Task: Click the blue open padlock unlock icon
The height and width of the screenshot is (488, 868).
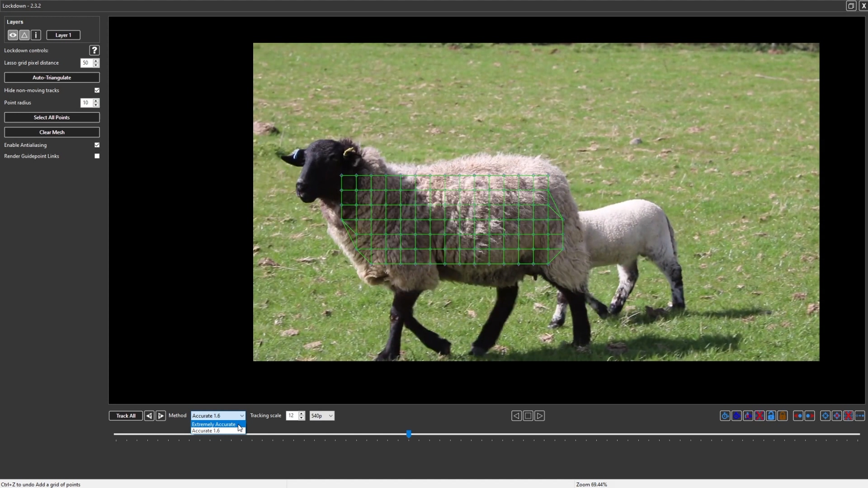Action: pyautogui.click(x=771, y=416)
